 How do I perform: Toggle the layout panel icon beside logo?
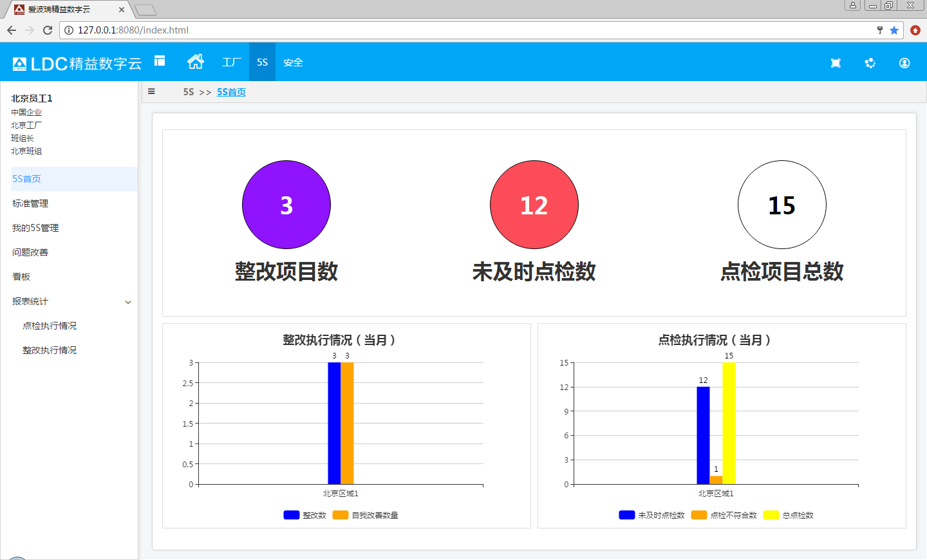pyautogui.click(x=160, y=61)
